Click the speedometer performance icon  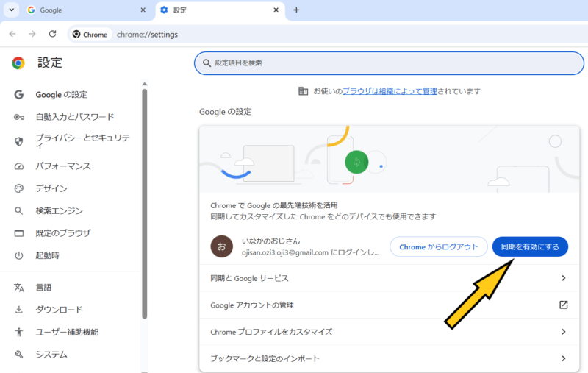pyautogui.click(x=19, y=166)
